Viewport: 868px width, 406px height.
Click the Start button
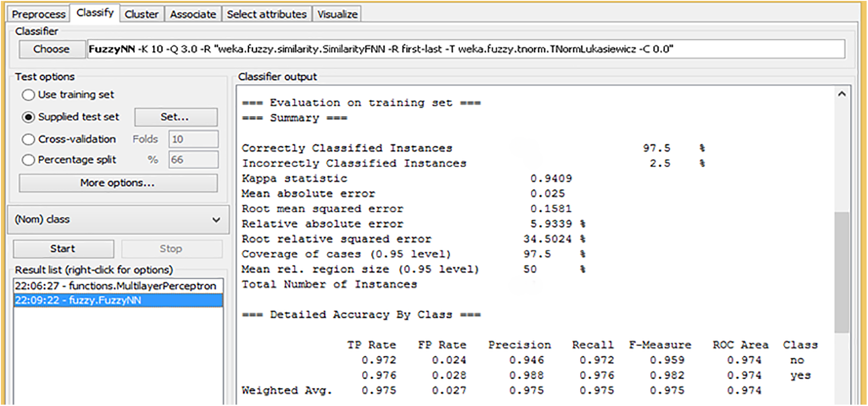[63, 249]
